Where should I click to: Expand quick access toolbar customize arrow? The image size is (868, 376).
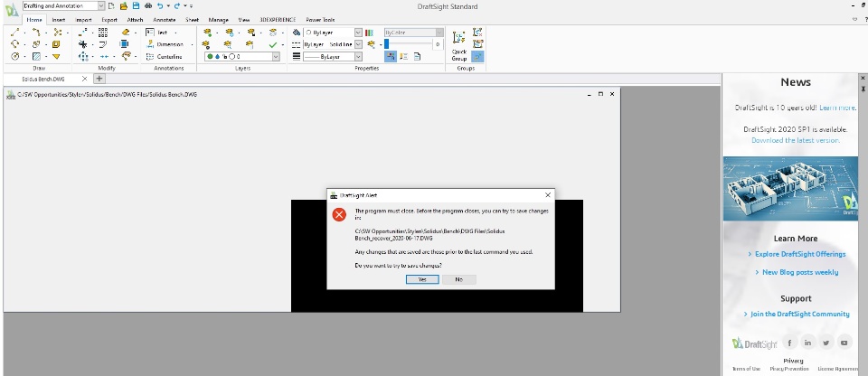click(191, 6)
